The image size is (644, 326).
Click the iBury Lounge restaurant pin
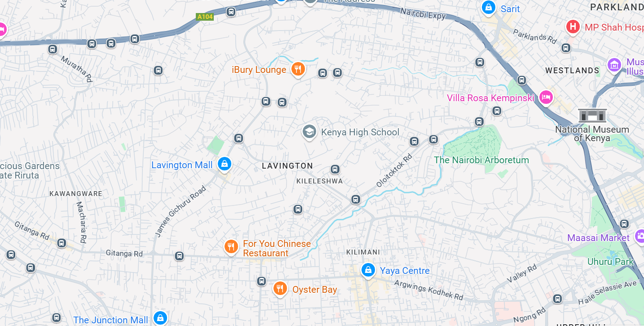tap(298, 69)
